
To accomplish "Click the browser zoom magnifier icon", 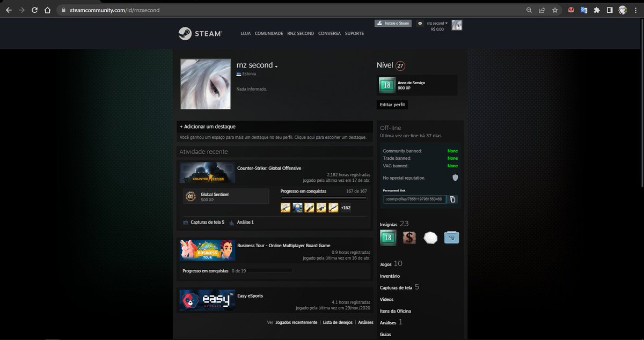I will [529, 10].
